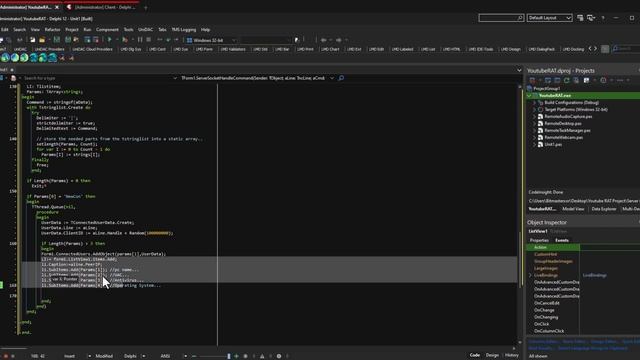Expand RemoteAudioCapture.pas node
The image size is (640, 360).
click(534, 116)
